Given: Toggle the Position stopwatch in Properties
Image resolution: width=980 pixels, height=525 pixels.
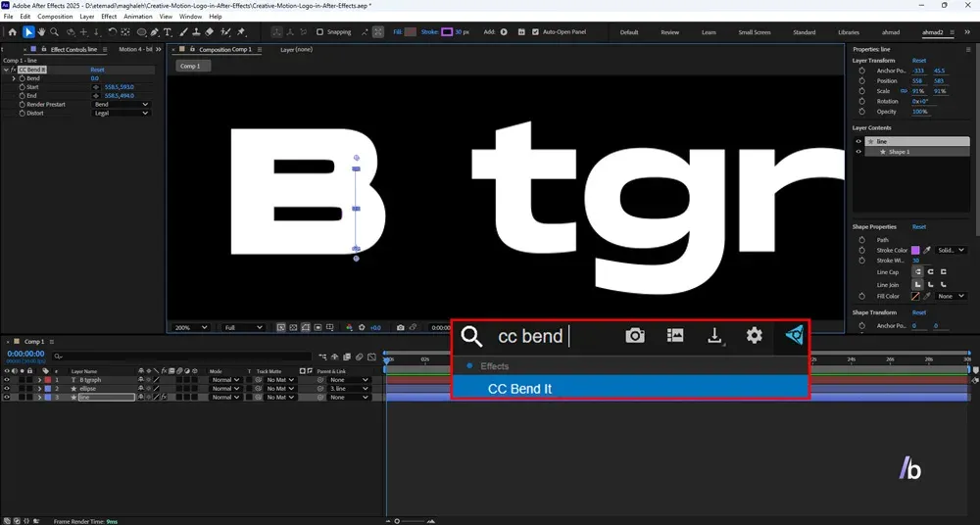Looking at the screenshot, I should coord(861,80).
